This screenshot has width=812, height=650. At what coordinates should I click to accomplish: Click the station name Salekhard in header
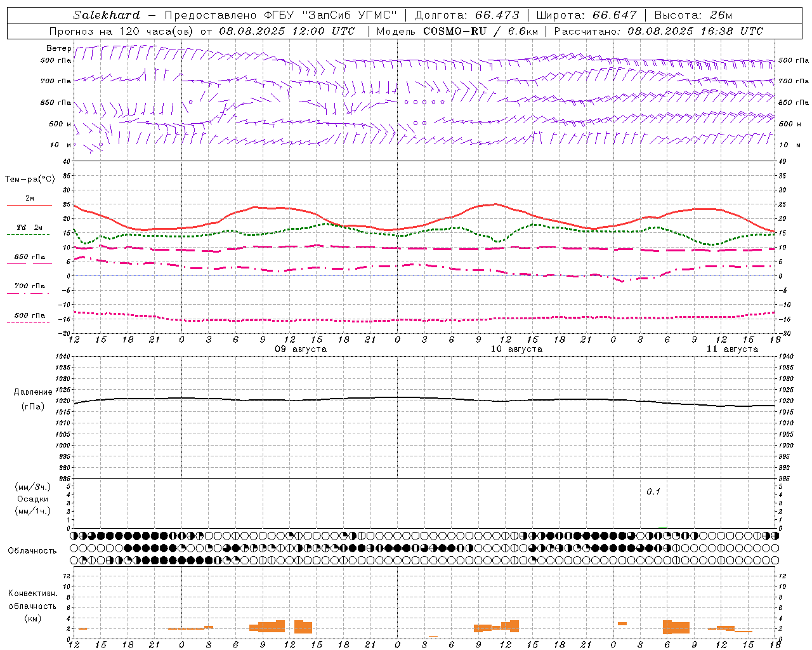coord(107,15)
